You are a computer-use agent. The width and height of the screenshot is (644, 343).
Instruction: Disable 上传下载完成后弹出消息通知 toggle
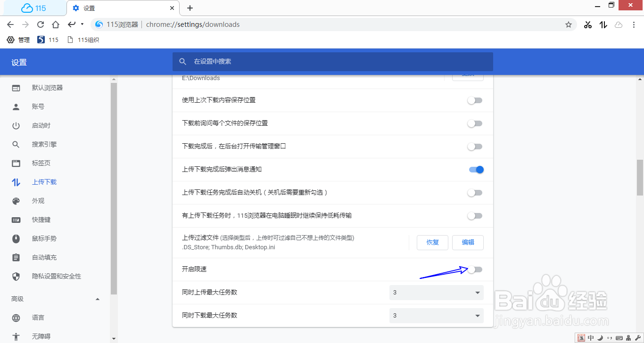475,170
